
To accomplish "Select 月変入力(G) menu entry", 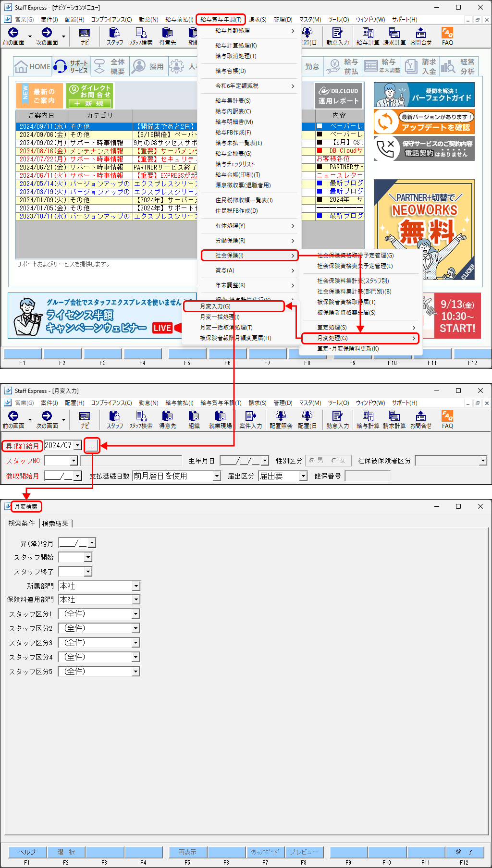I will (234, 306).
